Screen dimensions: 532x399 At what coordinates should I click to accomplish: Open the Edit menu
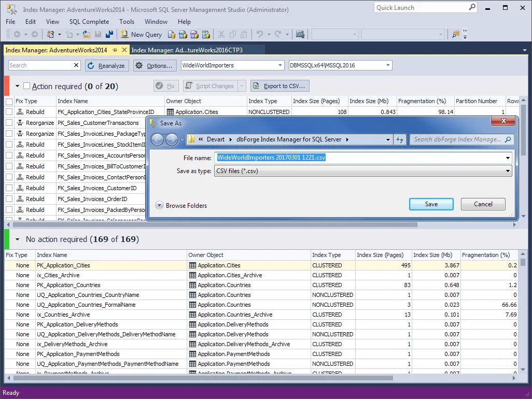[31, 21]
